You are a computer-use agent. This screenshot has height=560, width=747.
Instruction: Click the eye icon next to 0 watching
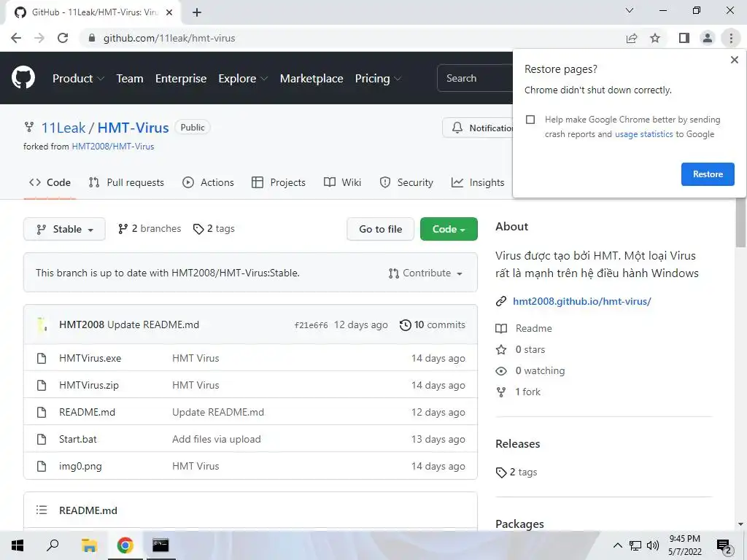click(x=500, y=371)
